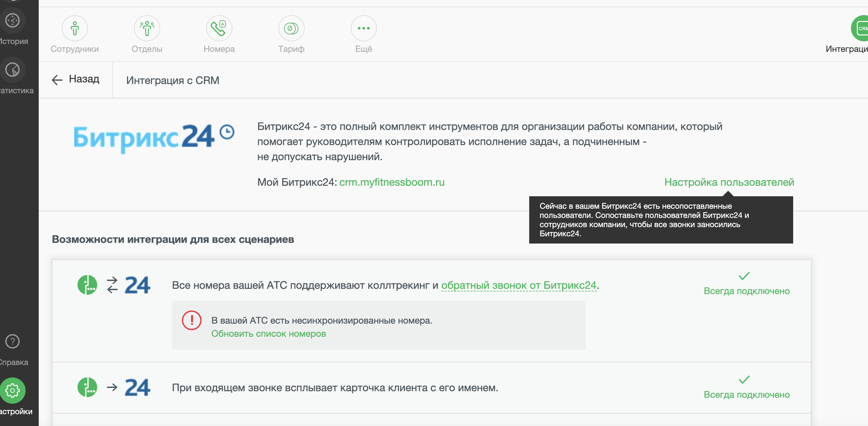Click the blue 24 logo in the incoming call row
Screen dimensions: 868x426
[138, 388]
